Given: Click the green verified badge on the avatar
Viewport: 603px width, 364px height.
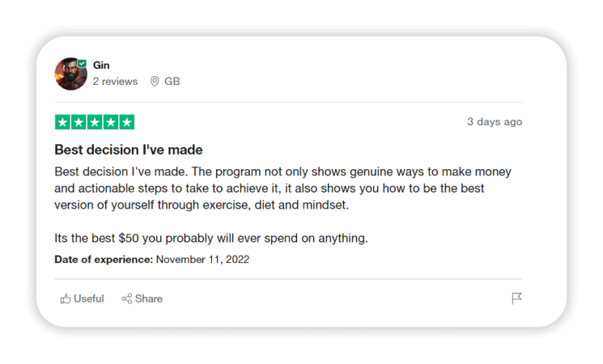Looking at the screenshot, I should click(83, 63).
